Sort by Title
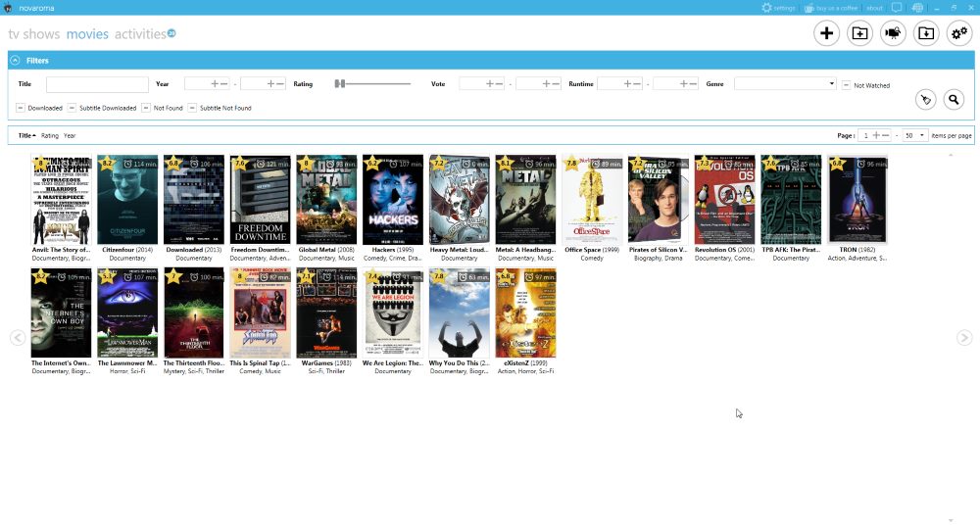This screenshot has width=980, height=529. pyautogui.click(x=26, y=135)
